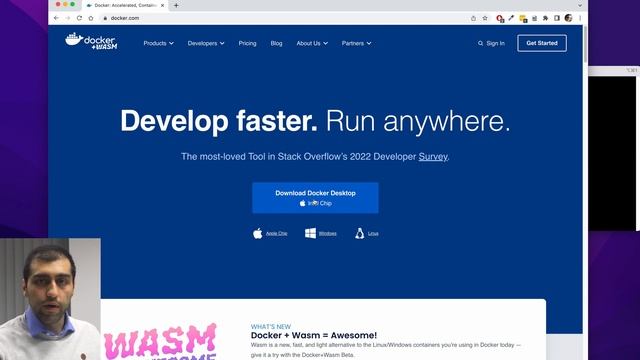This screenshot has width=640, height=360.
Task: Click the presenter webcam overlay
Action: coord(50,299)
